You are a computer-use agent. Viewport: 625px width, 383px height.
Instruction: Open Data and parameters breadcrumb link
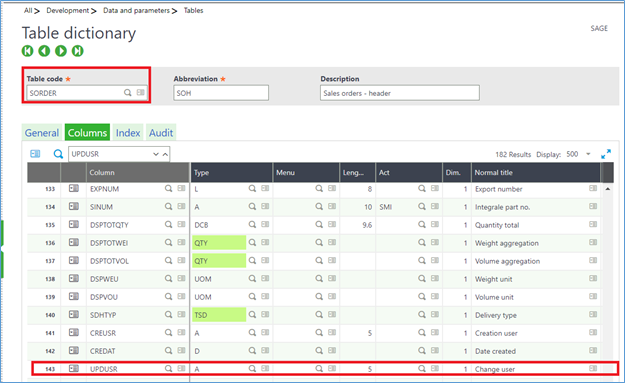[136, 11]
